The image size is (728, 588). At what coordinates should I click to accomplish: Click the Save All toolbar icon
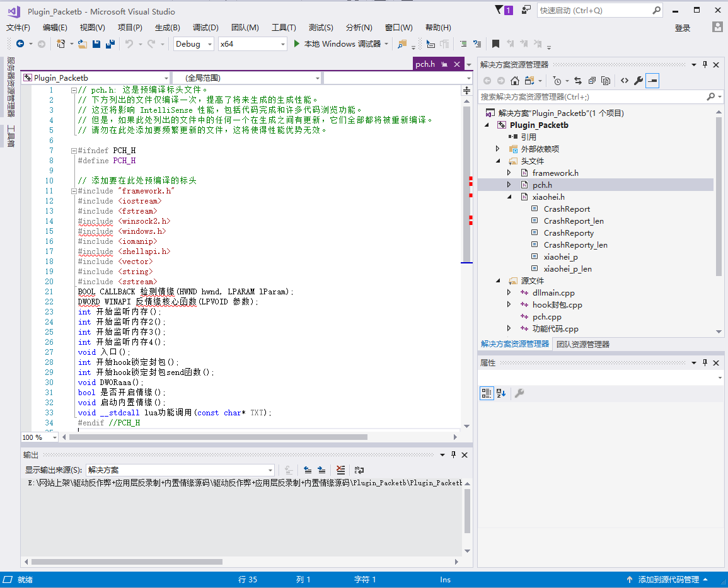click(110, 44)
